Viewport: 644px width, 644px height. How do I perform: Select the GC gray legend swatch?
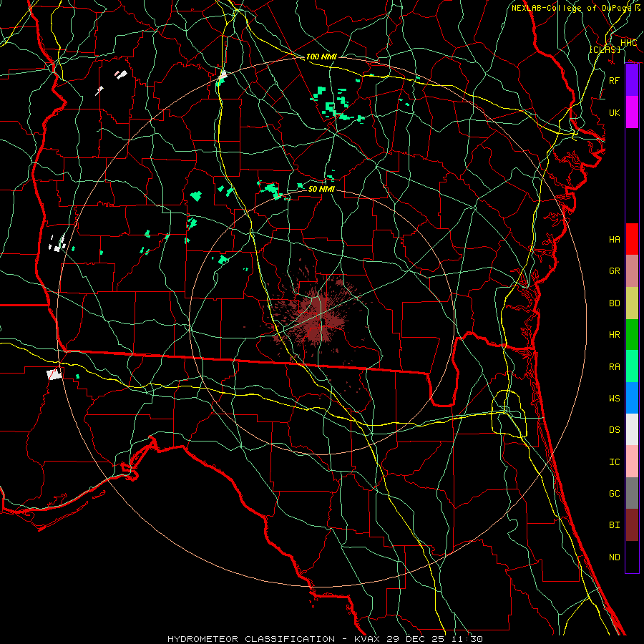coord(632,493)
